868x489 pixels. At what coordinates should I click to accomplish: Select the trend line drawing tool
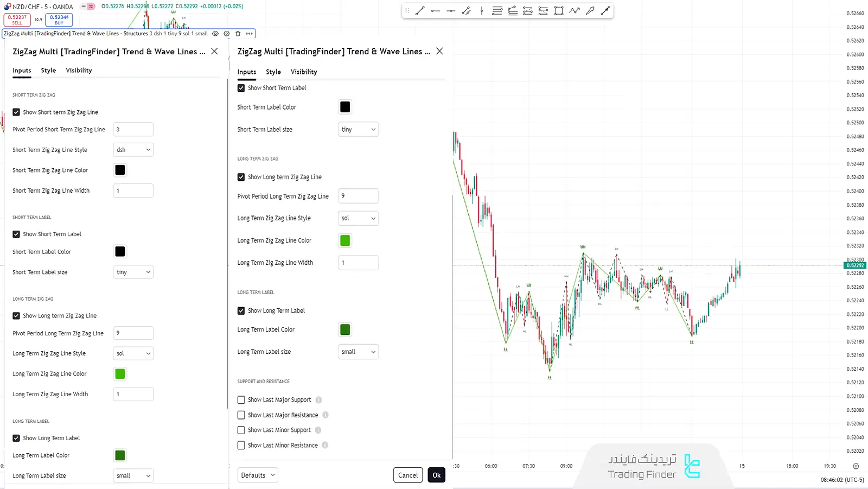click(x=419, y=11)
